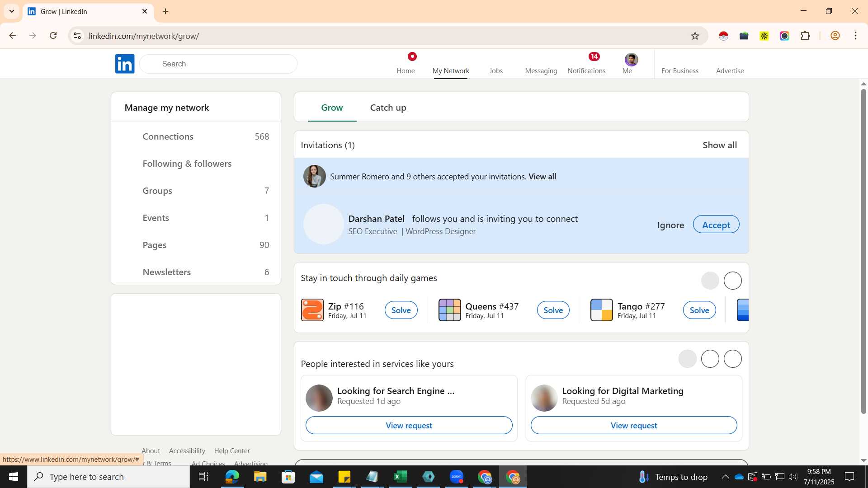868x488 pixels.
Task: Open Following & followers
Action: click(196, 164)
